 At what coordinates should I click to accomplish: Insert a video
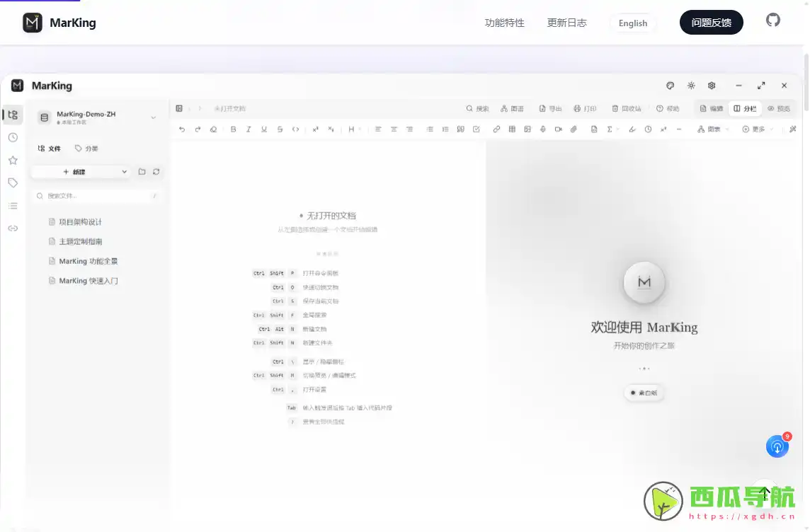point(559,129)
